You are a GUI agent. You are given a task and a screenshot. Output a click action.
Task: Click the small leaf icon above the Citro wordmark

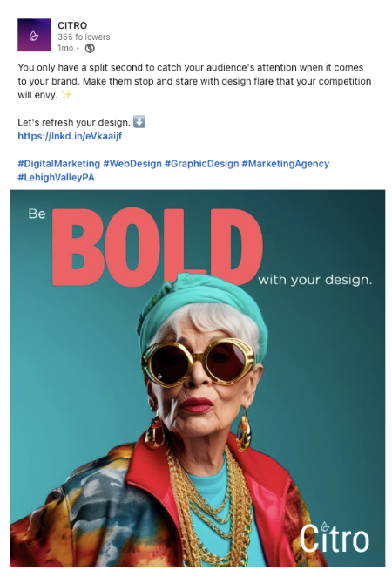(324, 526)
